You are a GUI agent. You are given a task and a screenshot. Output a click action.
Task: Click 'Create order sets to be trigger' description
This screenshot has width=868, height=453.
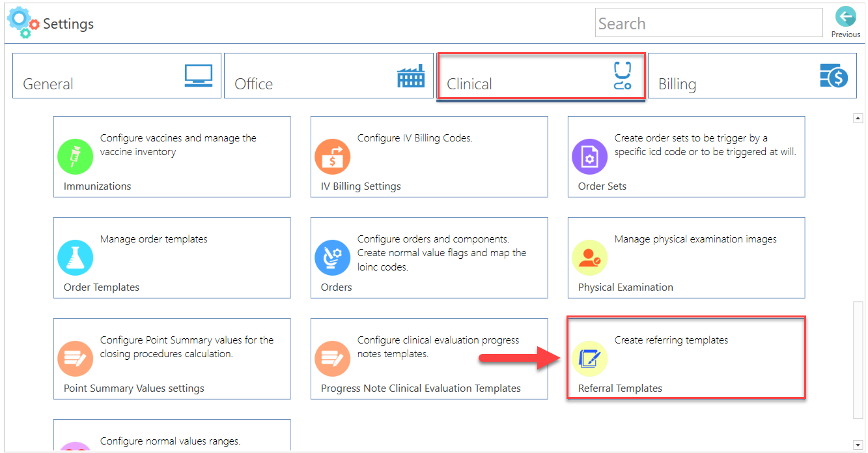706,145
